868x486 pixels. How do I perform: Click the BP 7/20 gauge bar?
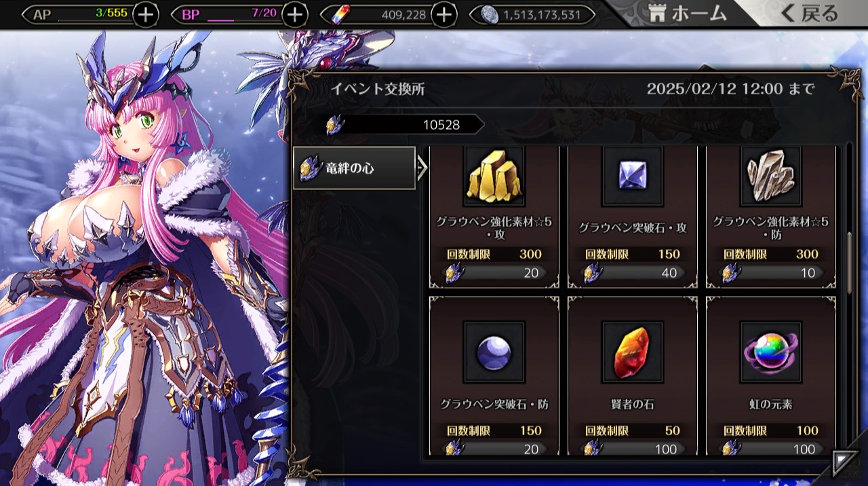coord(227,14)
